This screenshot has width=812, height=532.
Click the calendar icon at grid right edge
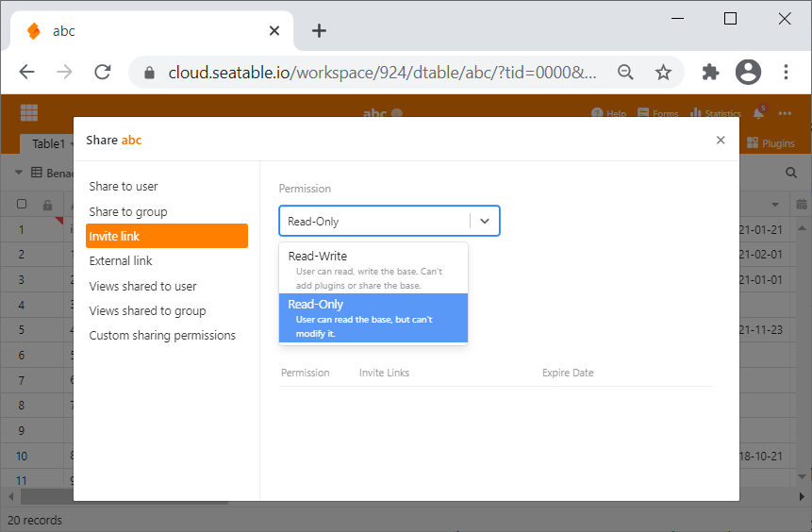[802, 204]
